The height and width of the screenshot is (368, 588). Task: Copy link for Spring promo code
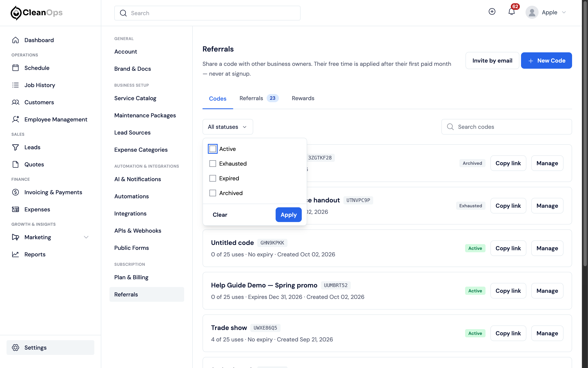tap(508, 291)
